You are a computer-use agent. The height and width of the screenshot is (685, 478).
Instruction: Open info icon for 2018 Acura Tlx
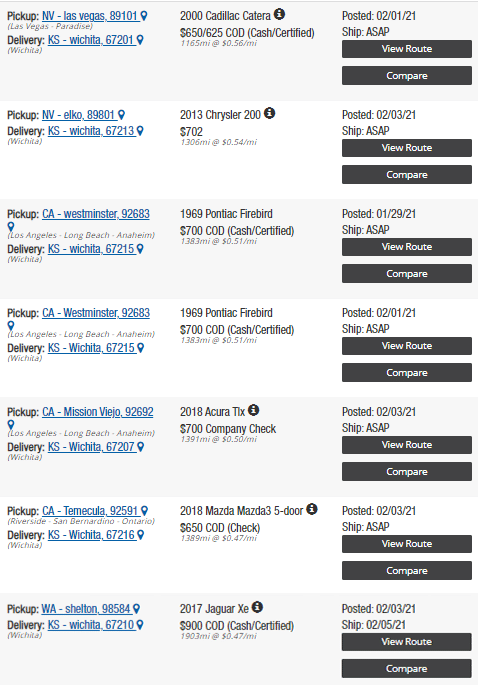(253, 410)
